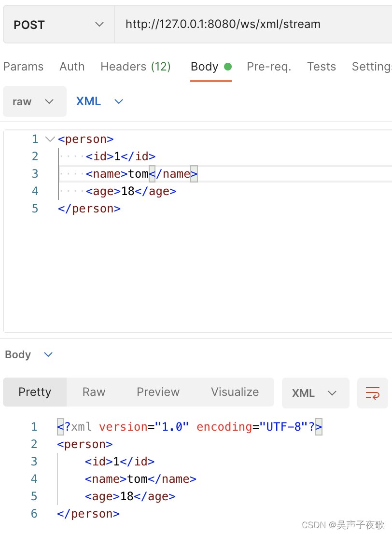Click request line <id>1</id>
The height and width of the screenshot is (534, 392).
[x=121, y=156]
